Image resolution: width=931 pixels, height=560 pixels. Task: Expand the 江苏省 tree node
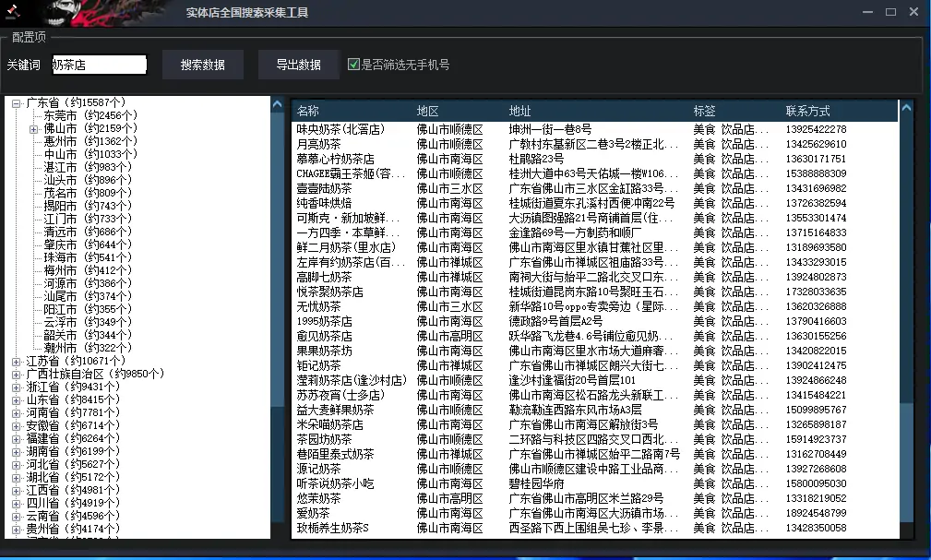(x=16, y=361)
